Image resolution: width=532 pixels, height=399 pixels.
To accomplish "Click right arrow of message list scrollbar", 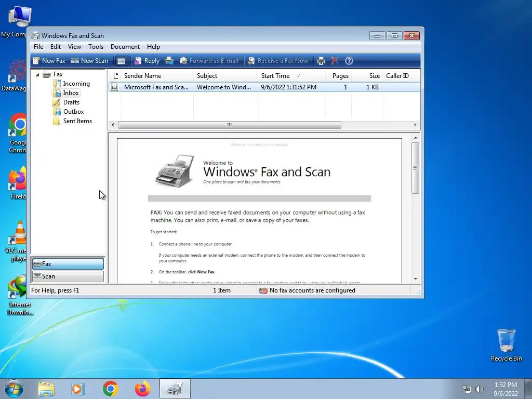I will tap(415, 125).
